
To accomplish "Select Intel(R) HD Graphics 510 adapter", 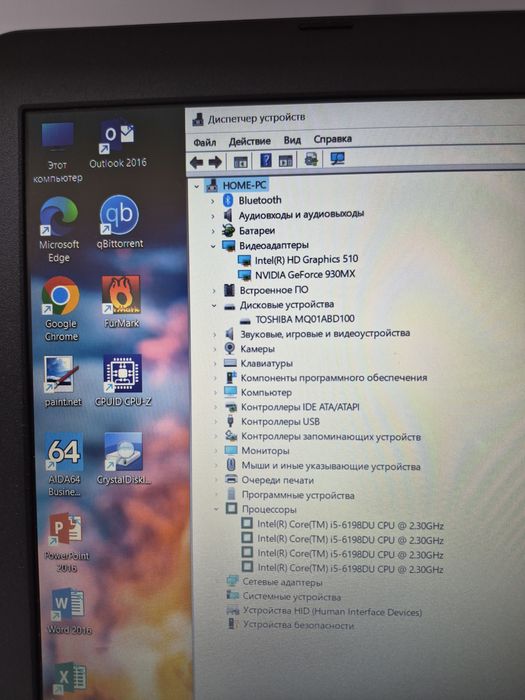I will tap(306, 259).
